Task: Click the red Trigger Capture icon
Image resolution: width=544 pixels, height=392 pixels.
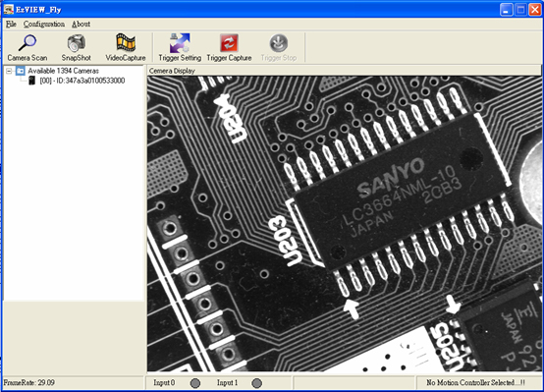Action: pos(229,42)
